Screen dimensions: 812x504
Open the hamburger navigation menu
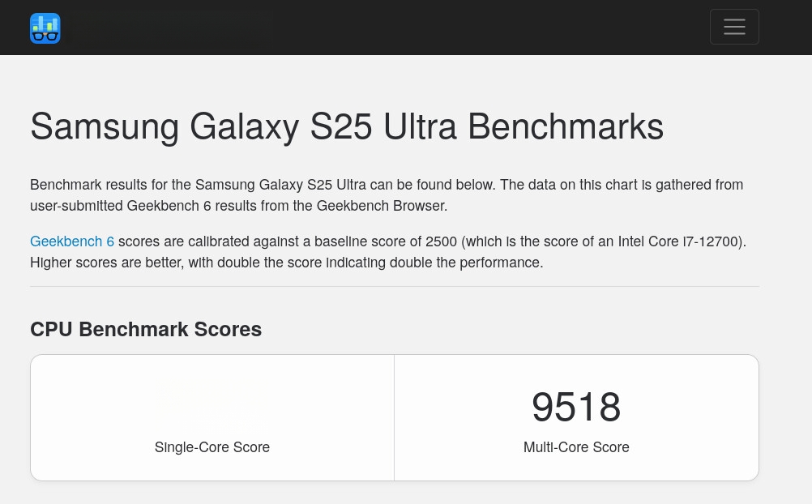click(734, 27)
